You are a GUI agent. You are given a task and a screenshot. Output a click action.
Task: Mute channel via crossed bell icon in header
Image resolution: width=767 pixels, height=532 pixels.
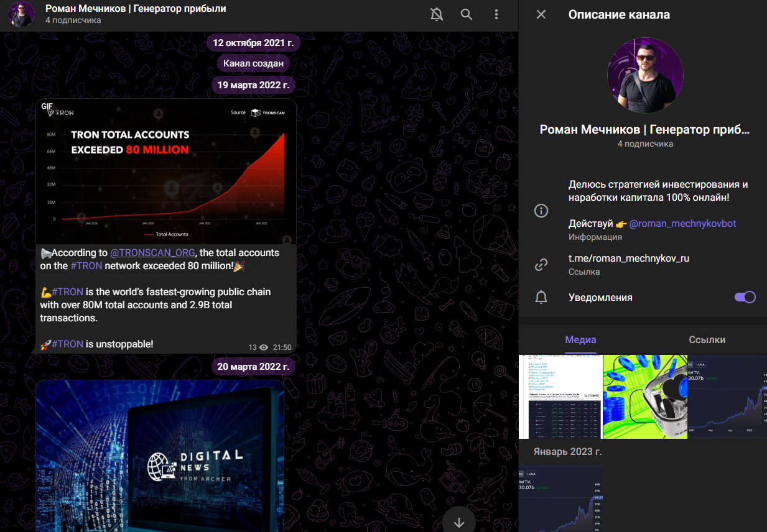point(437,14)
